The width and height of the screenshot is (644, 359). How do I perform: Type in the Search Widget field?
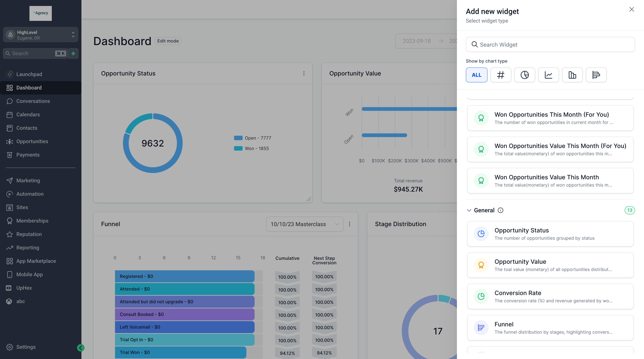tap(550, 44)
